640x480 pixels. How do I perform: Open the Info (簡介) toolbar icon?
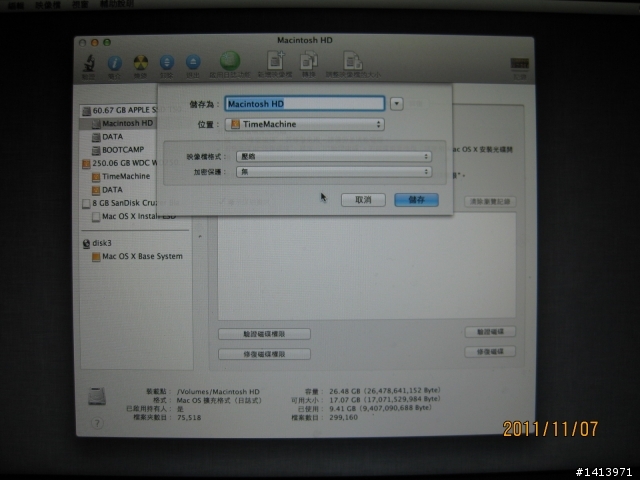coord(115,63)
